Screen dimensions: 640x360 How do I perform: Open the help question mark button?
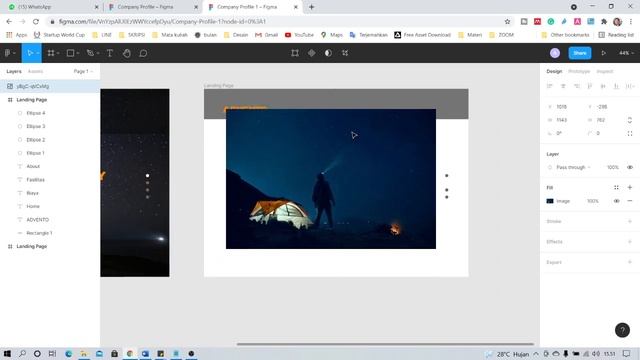(622, 330)
